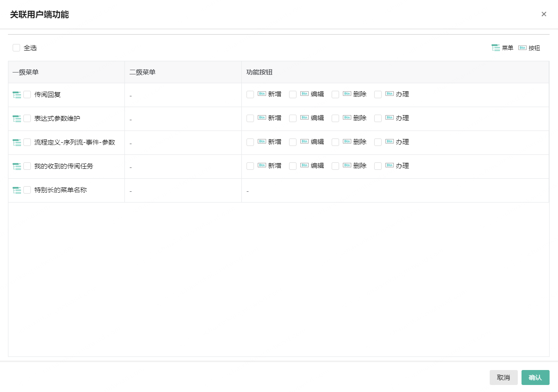Click the 菜单 legend icon at top right
Image resolution: width=558 pixels, height=392 pixels.
496,48
